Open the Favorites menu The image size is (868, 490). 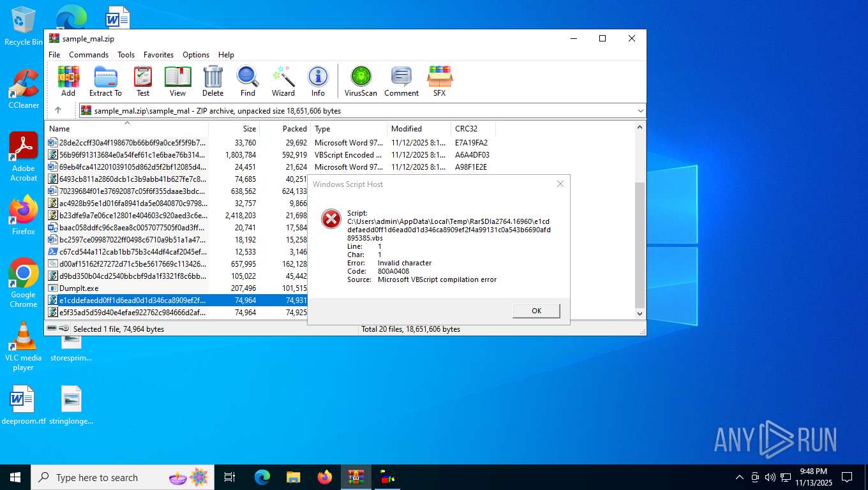pos(158,55)
